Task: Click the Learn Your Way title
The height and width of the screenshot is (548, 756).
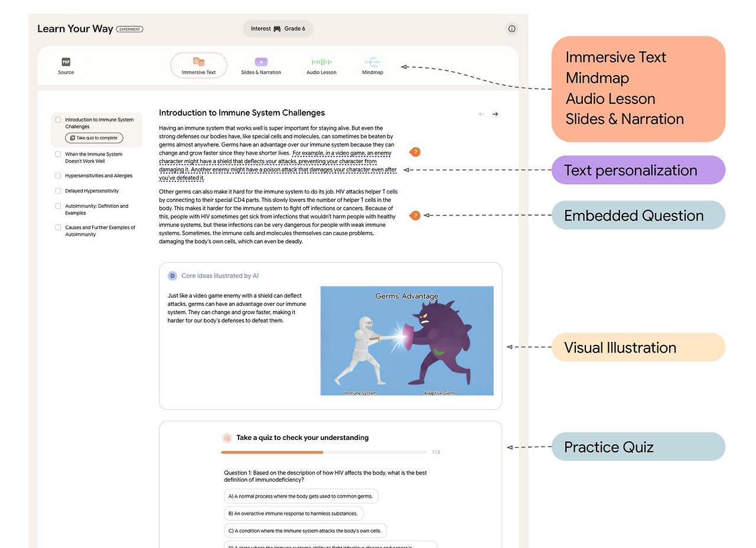Action: point(75,29)
